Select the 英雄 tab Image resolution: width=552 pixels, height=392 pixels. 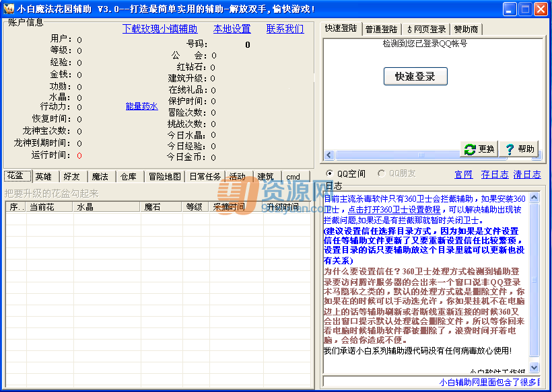coord(46,176)
